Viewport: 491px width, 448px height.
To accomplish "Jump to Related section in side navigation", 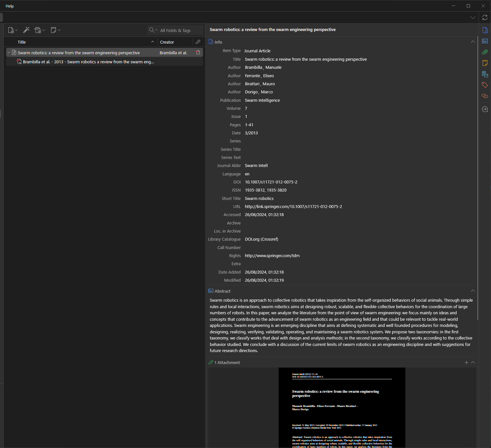I will pyautogui.click(x=485, y=96).
